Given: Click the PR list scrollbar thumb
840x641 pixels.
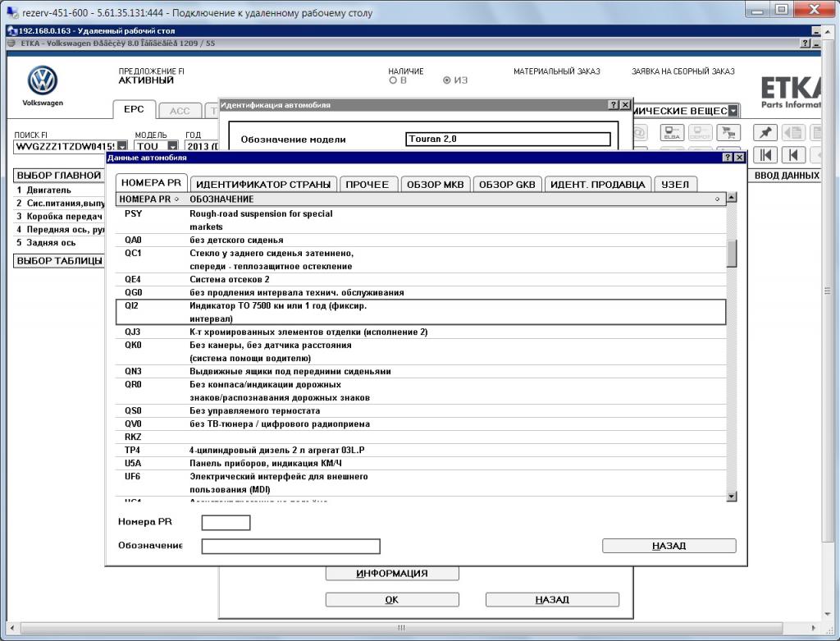Looking at the screenshot, I should 732,254.
